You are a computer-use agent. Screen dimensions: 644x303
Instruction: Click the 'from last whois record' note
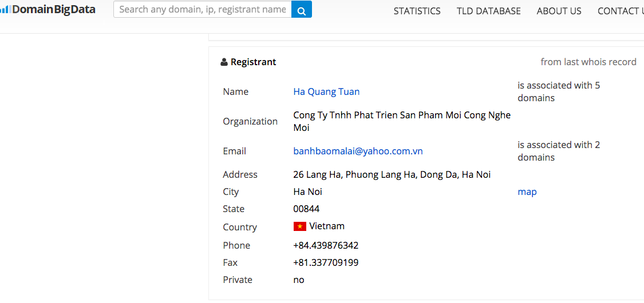tap(588, 62)
